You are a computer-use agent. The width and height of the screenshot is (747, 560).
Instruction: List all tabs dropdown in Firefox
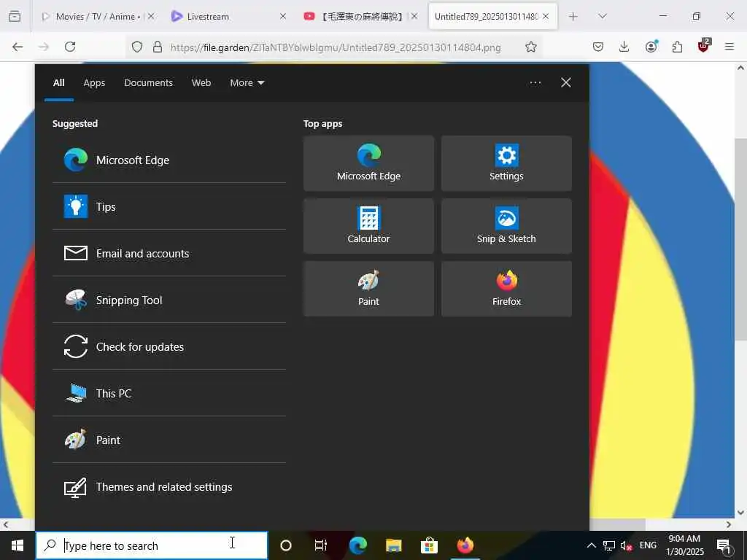point(603,17)
